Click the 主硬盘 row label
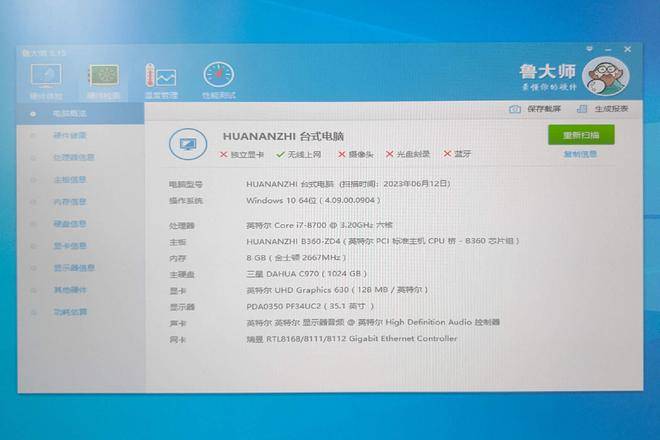This screenshot has height=440, width=660. click(x=181, y=275)
